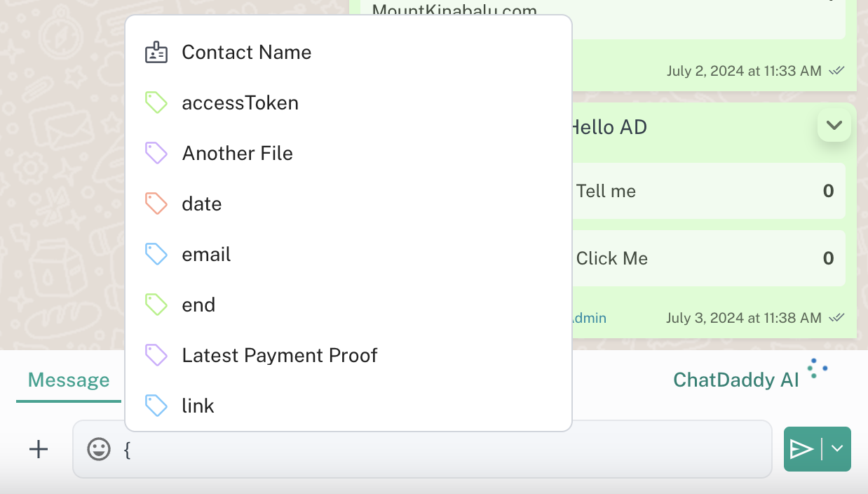
Task: Click the Contact Name card icon
Action: click(x=156, y=53)
